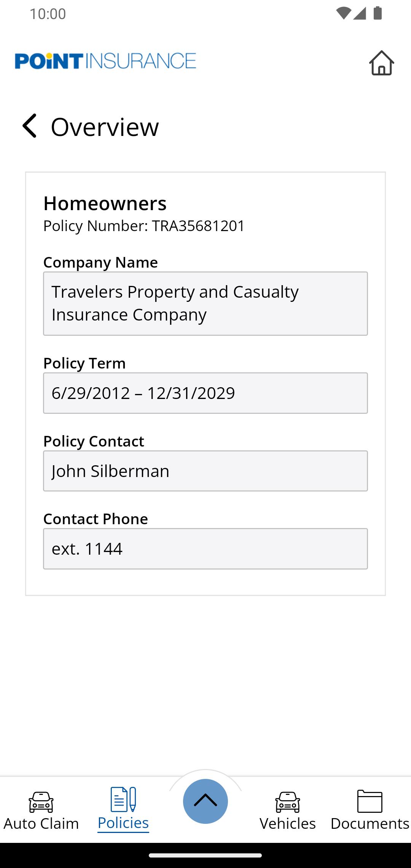Tap the Homeowners policy heading
Image resolution: width=411 pixels, height=868 pixels.
105,203
